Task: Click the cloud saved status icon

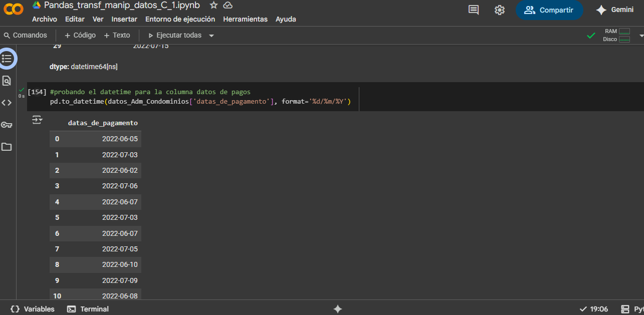Action: tap(228, 5)
